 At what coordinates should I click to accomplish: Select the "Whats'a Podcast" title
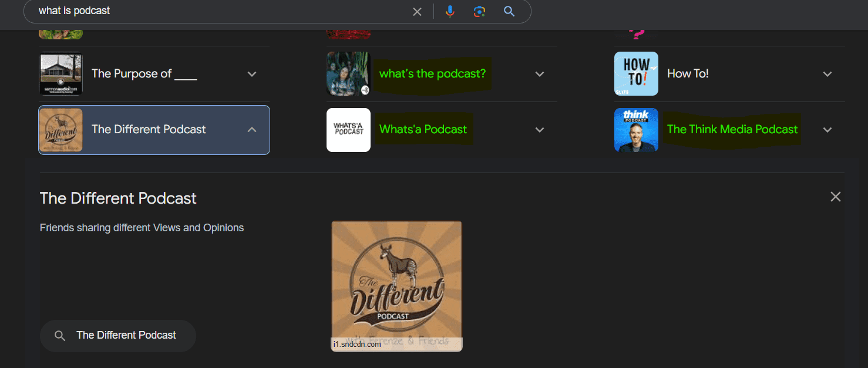pyautogui.click(x=423, y=130)
